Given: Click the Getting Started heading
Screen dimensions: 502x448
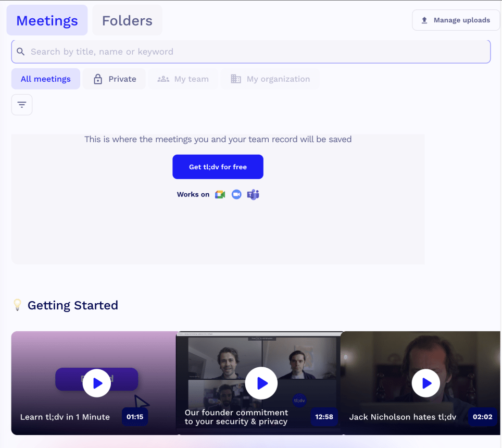Looking at the screenshot, I should coord(73,305).
